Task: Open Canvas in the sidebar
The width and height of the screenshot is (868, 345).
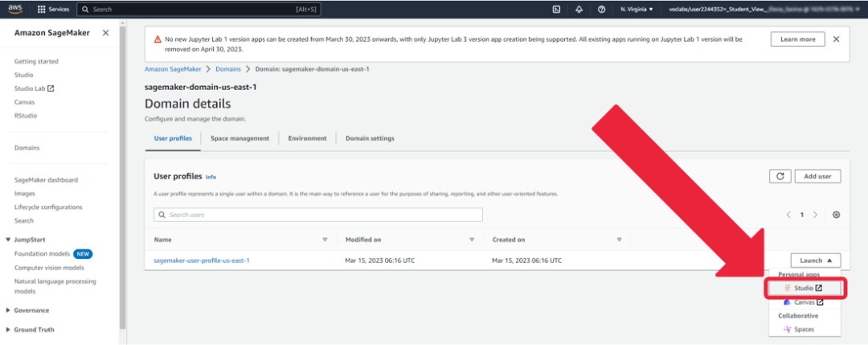Action: coord(25,102)
